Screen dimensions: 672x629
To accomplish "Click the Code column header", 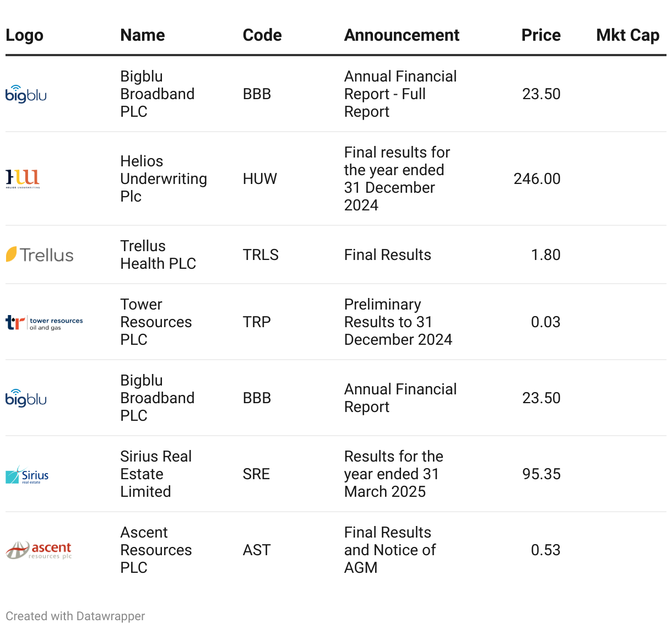I will point(262,35).
